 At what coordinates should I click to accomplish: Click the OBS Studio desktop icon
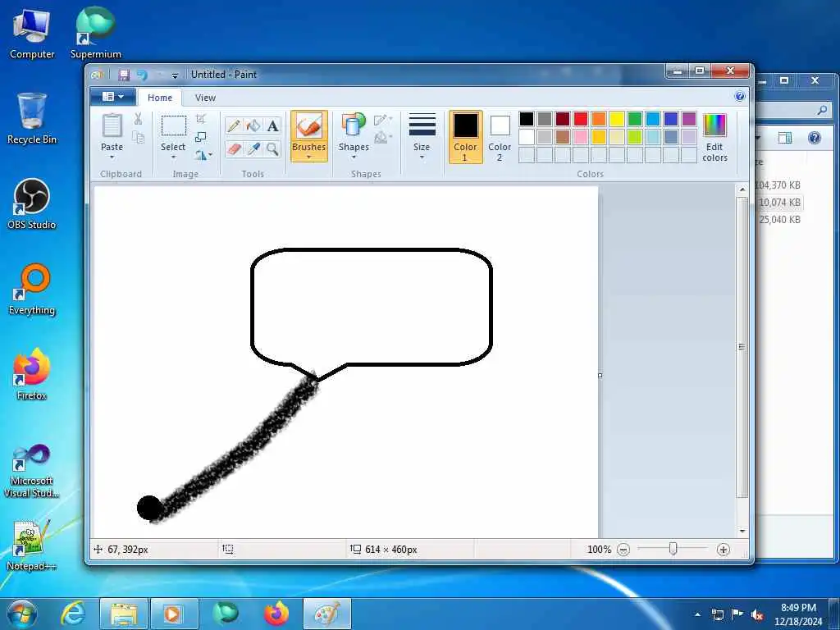(32, 204)
